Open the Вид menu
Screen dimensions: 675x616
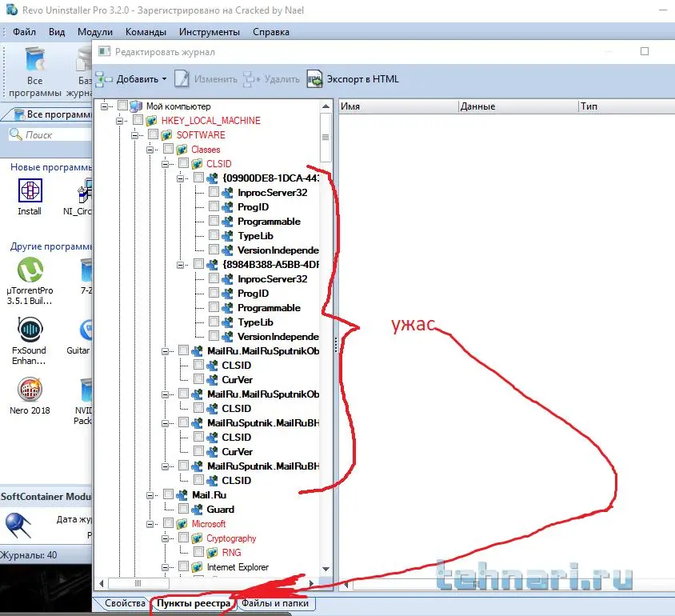pyautogui.click(x=57, y=32)
